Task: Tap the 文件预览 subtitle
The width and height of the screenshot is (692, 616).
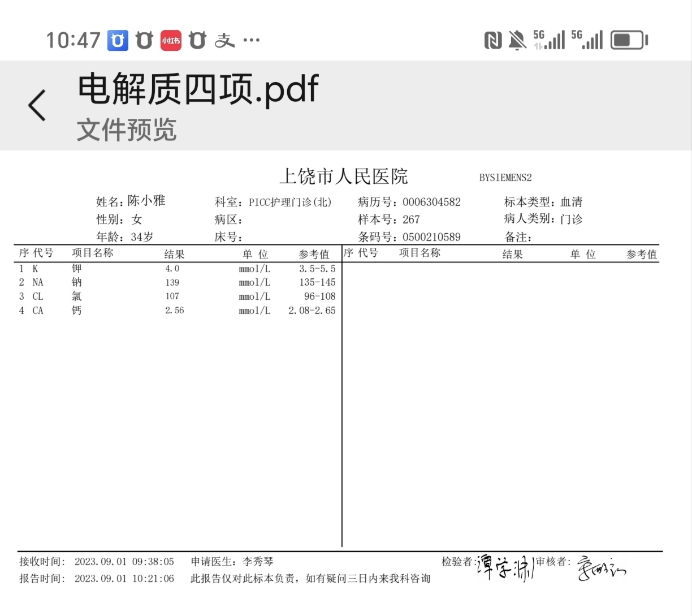Action: pyautogui.click(x=127, y=130)
